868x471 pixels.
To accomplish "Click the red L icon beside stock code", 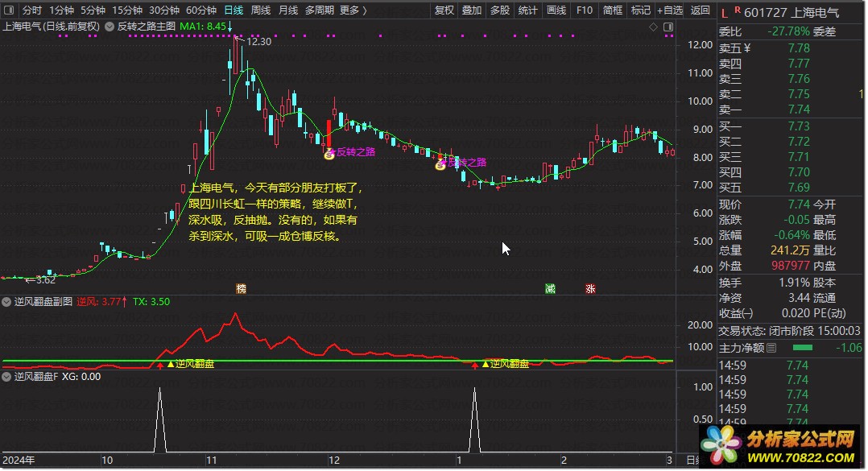I will click(x=725, y=13).
